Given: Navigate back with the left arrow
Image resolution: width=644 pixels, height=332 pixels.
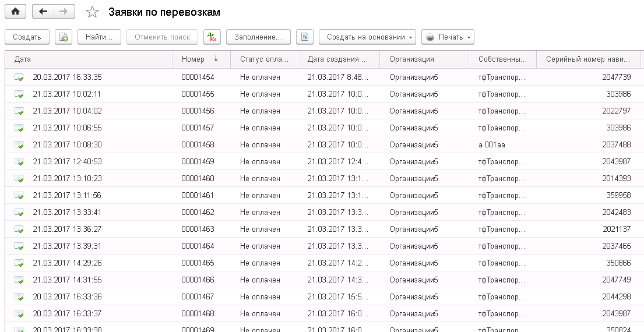Looking at the screenshot, I should (43, 12).
